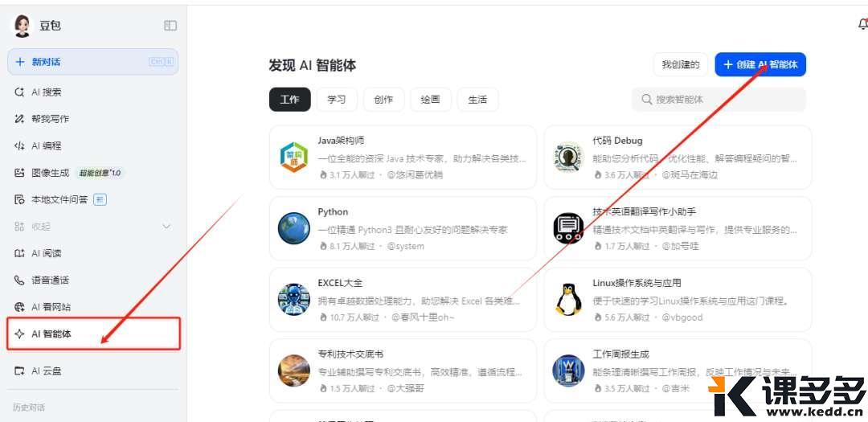This screenshot has width=868, height=422.
Task: Click the 技术英语翻译写作小助手 avatar
Action: [569, 228]
